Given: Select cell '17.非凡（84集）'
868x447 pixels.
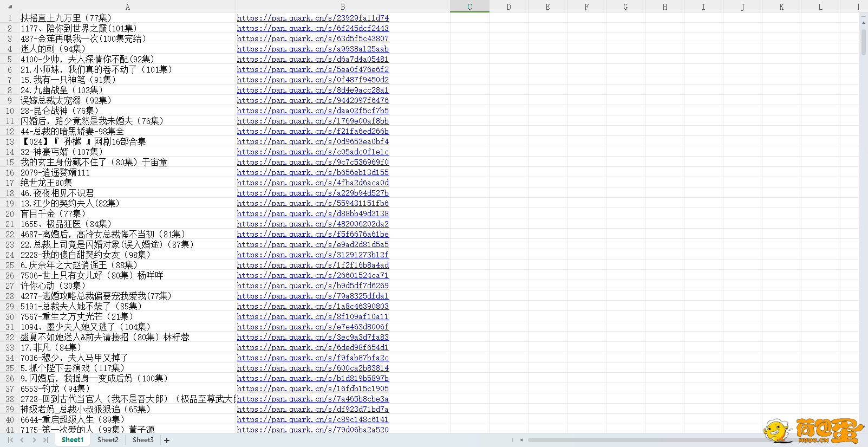Looking at the screenshot, I should (127, 347).
